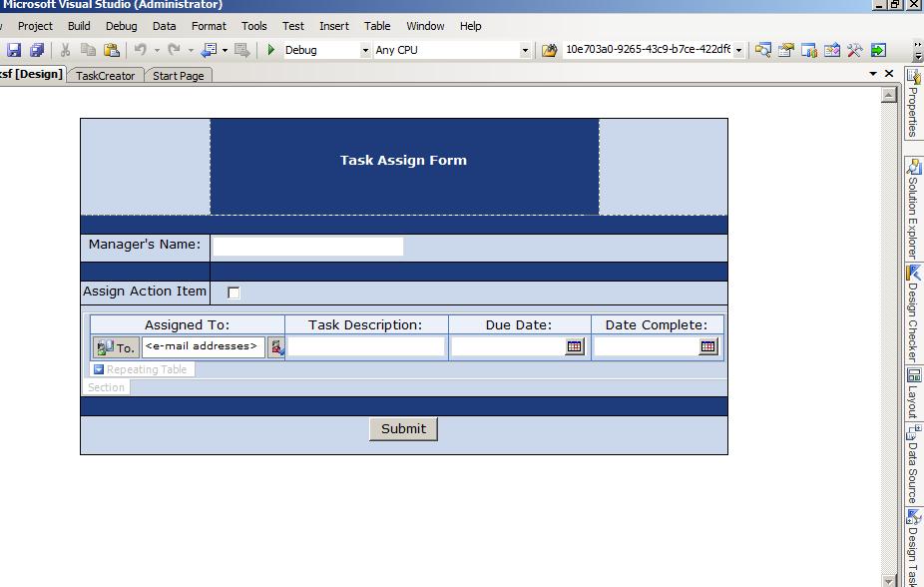
Task: Click the Manager's Name text field
Action: pos(307,247)
